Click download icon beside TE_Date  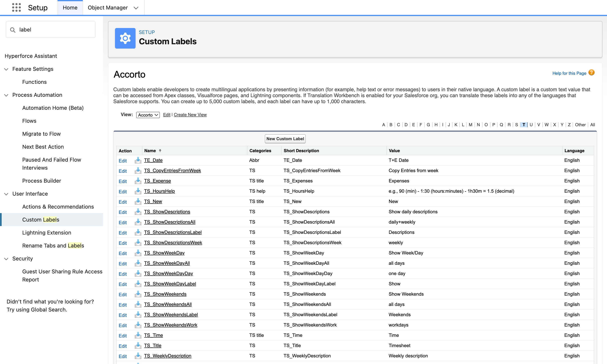[x=138, y=160]
